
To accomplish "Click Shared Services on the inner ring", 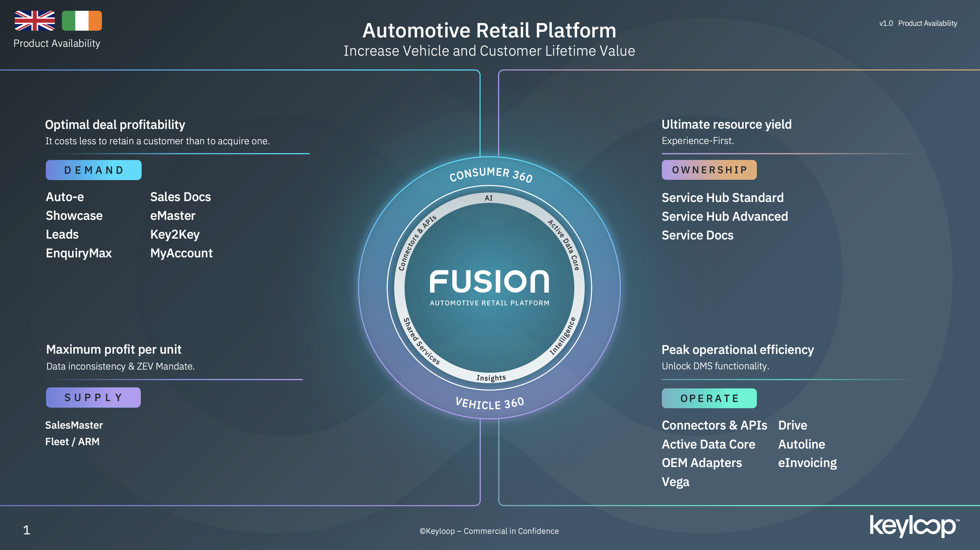I will 422,341.
